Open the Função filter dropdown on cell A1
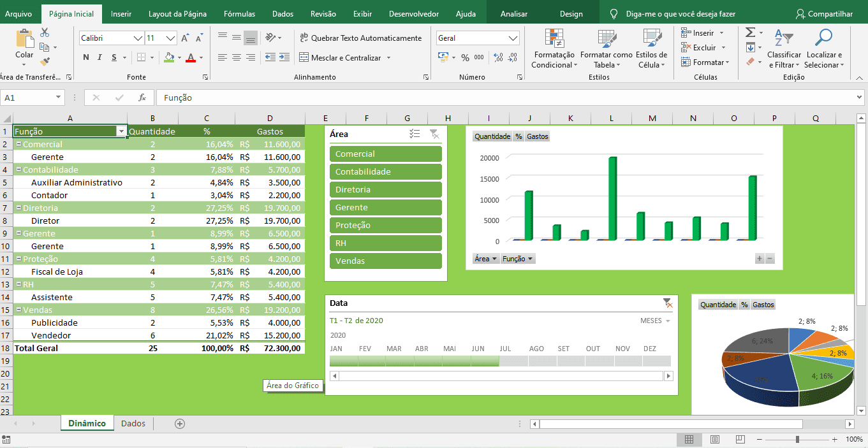 click(121, 131)
